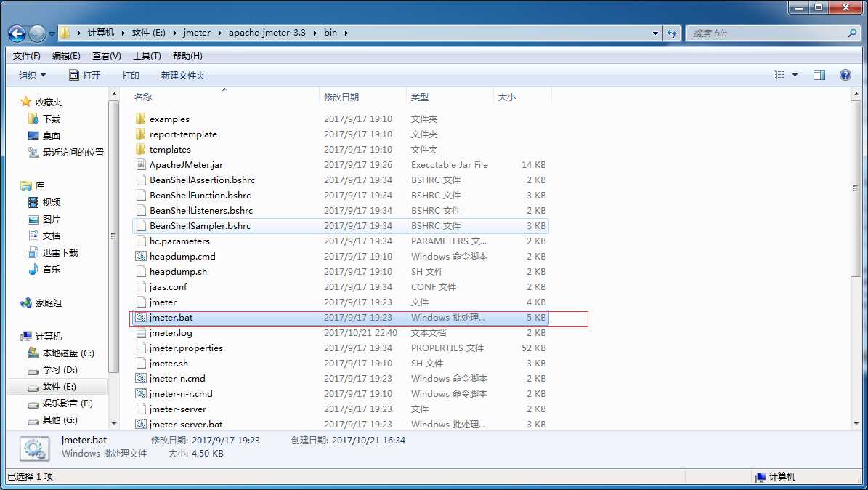Select 库 in the navigation pane
This screenshot has width=868, height=490.
coord(39,185)
